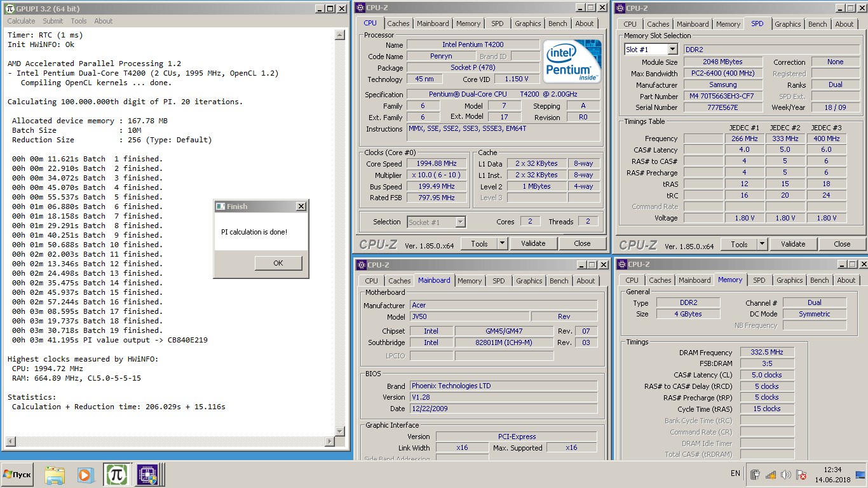Open File Explorer from the taskbar
Image resolution: width=868 pixels, height=488 pixels.
click(55, 475)
